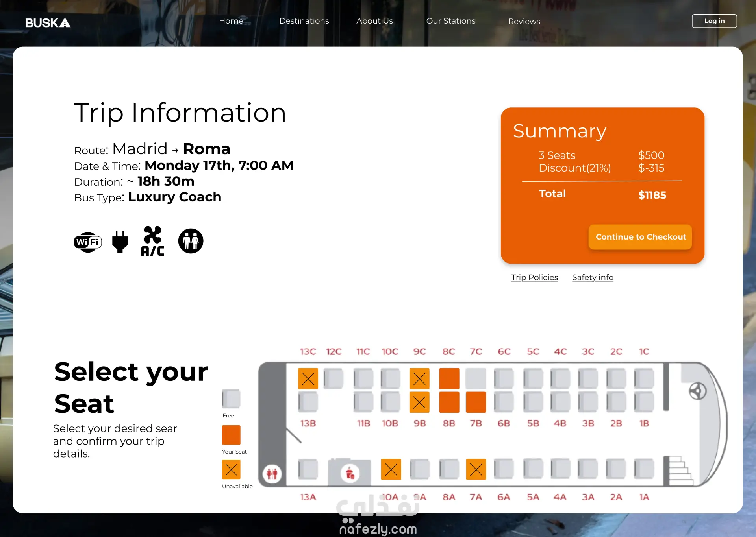This screenshot has height=537, width=756.
Task: Click the WiFi amenity icon
Action: (88, 242)
